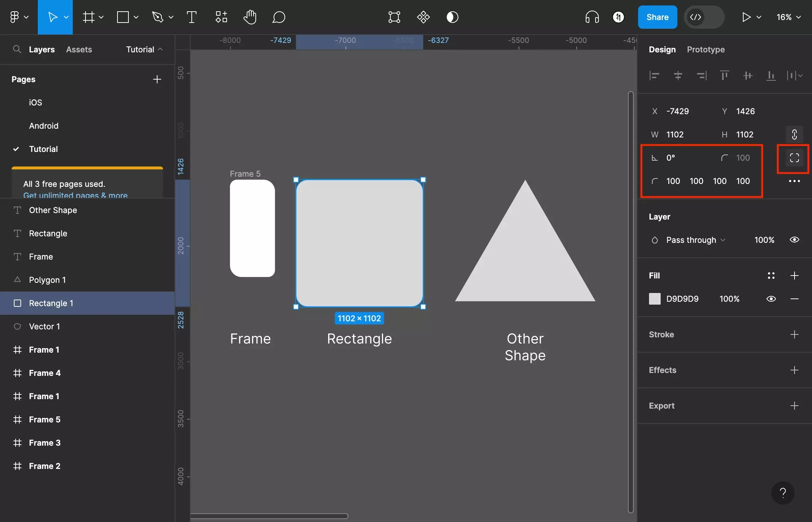Image resolution: width=812 pixels, height=522 pixels.
Task: Open the 16% zoom dropdown
Action: click(788, 17)
